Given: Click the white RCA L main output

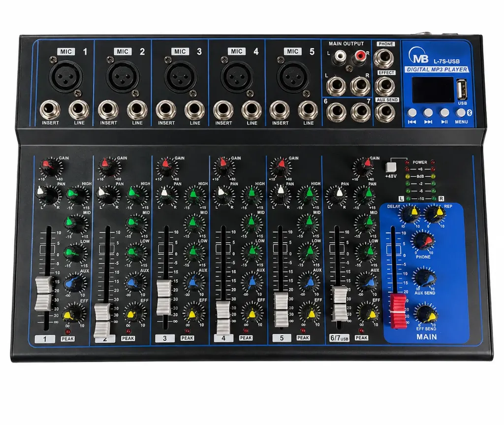Looking at the screenshot, I should (339, 57).
